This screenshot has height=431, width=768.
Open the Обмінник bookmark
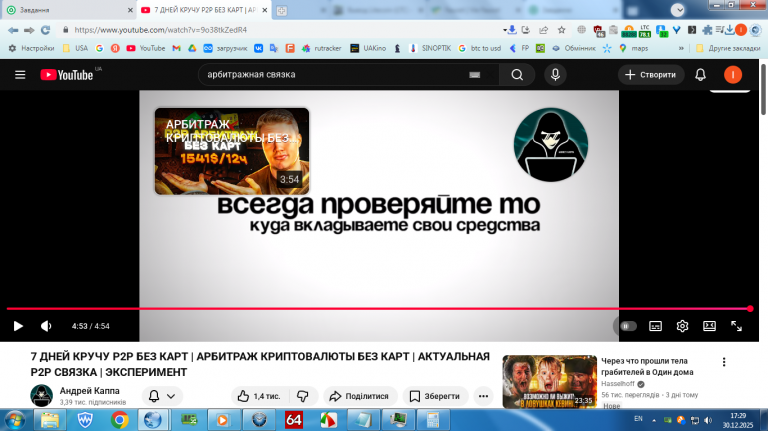click(574, 48)
